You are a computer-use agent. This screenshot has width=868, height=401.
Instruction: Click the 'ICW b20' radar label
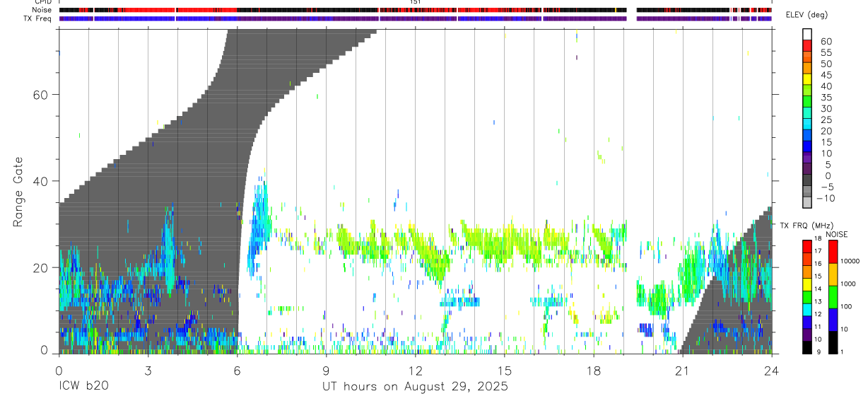click(x=83, y=387)
